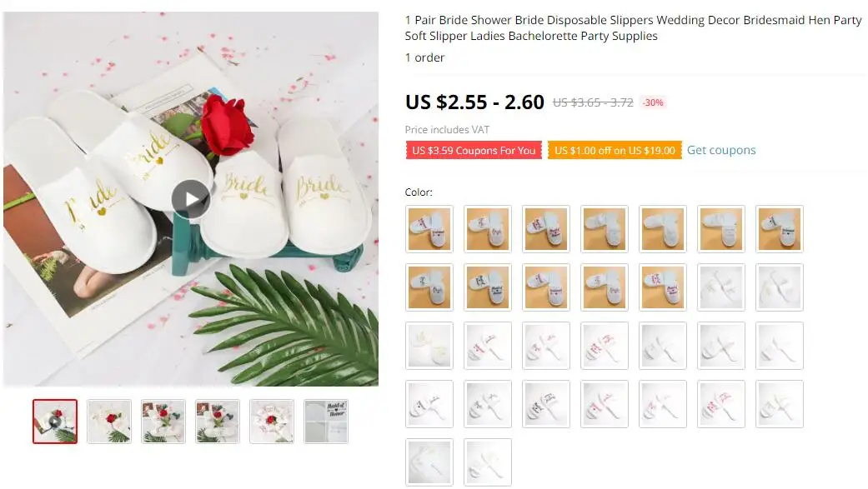This screenshot has height=489, width=868.
Task: Choose the last color swatch in first row
Action: (779, 229)
